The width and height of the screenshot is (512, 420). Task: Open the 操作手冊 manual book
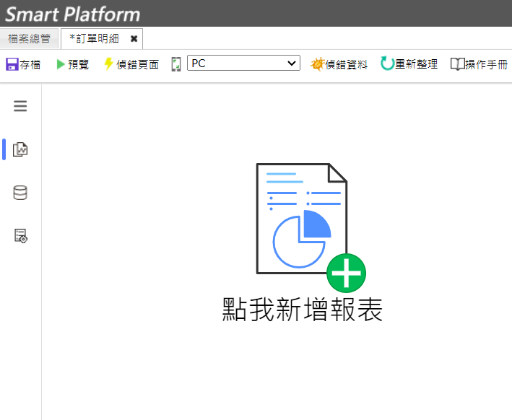pos(479,64)
